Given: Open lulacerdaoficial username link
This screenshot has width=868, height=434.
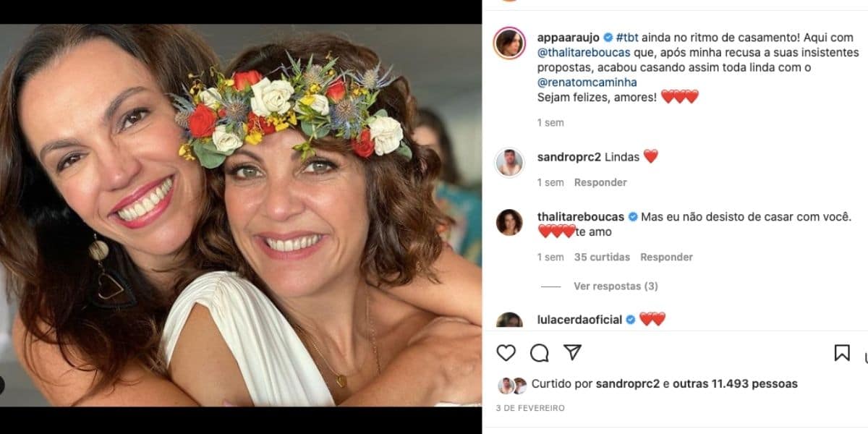Looking at the screenshot, I should click(579, 320).
